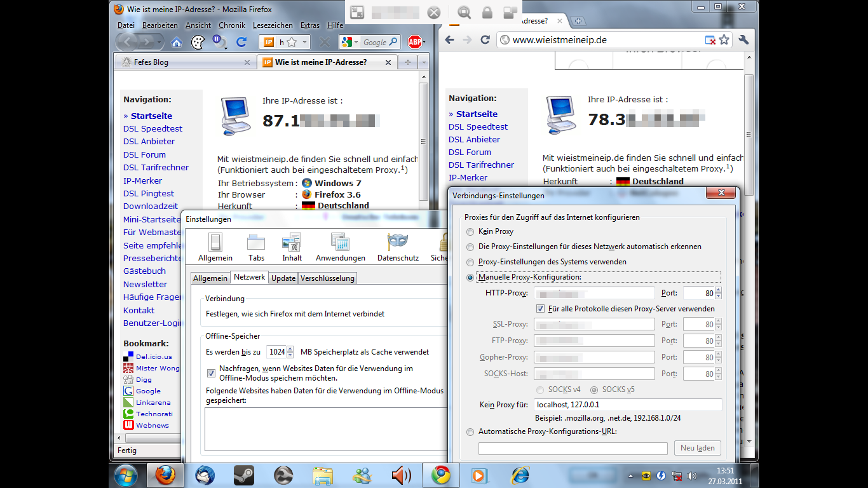Select Proxy-Einstellungen des Systems verwenden
The width and height of the screenshot is (868, 488).
470,262
